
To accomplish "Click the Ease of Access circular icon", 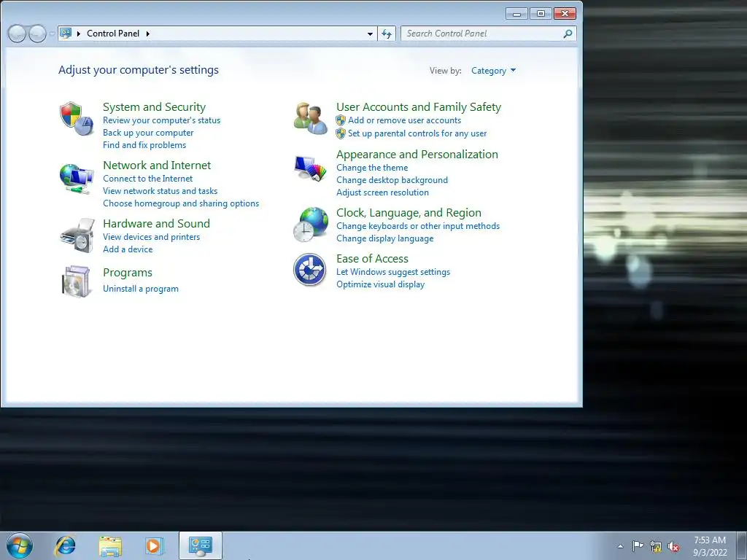I will tap(309, 270).
